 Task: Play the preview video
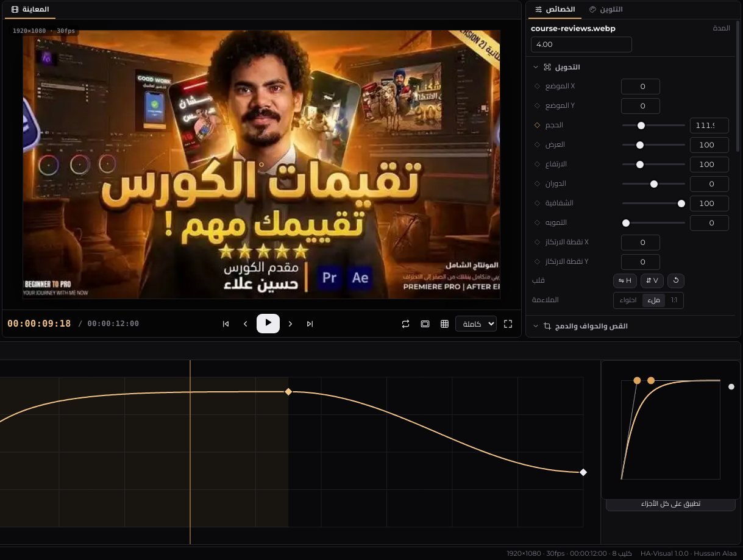tap(268, 323)
